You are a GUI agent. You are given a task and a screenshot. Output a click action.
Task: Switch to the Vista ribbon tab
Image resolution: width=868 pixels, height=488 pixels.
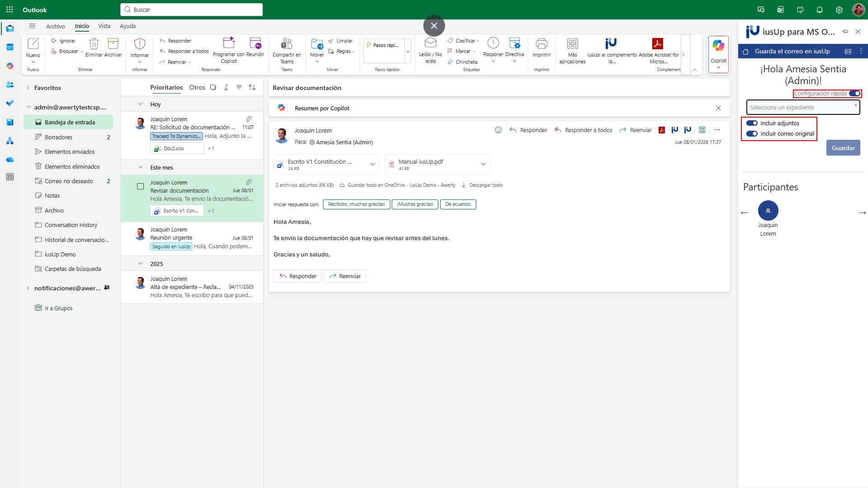click(104, 26)
